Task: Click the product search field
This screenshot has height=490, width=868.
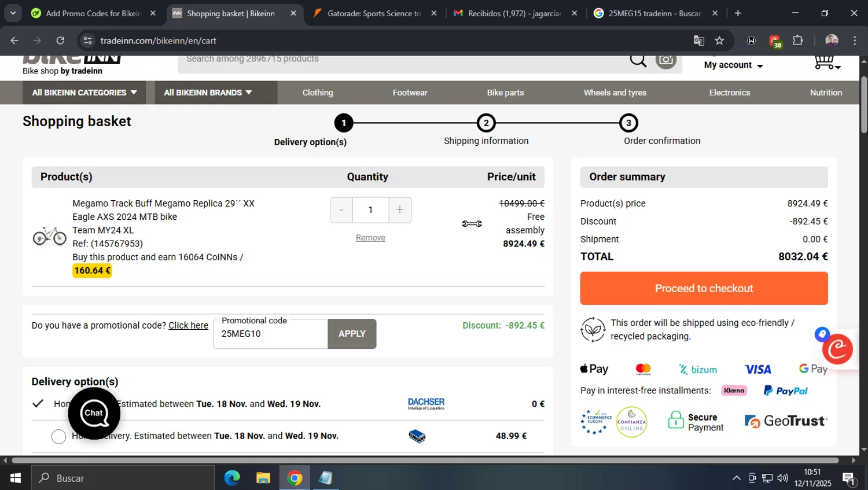Action: [x=403, y=60]
